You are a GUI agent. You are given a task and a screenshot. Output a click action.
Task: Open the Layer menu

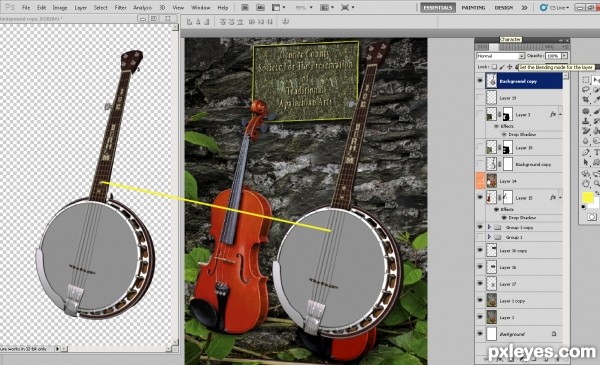(x=80, y=8)
